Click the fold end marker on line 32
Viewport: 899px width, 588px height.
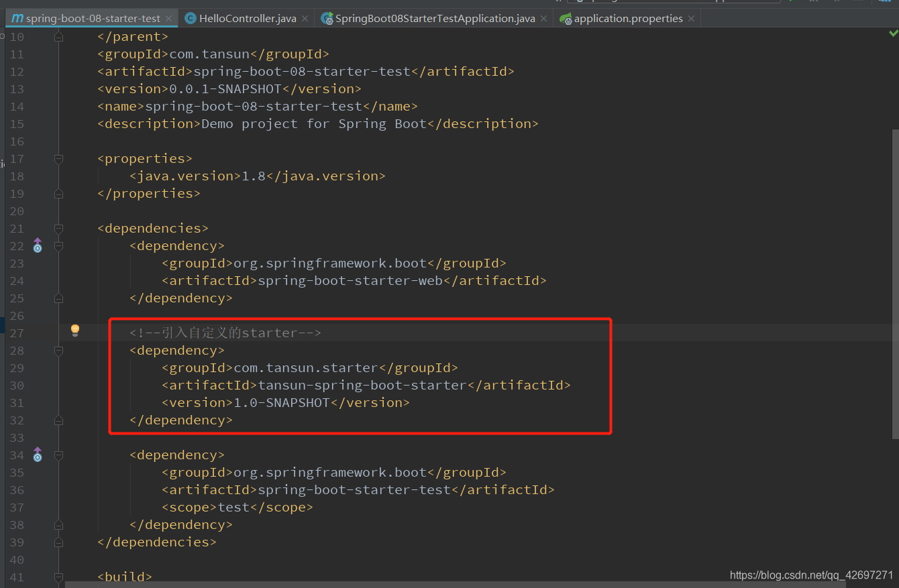59,420
